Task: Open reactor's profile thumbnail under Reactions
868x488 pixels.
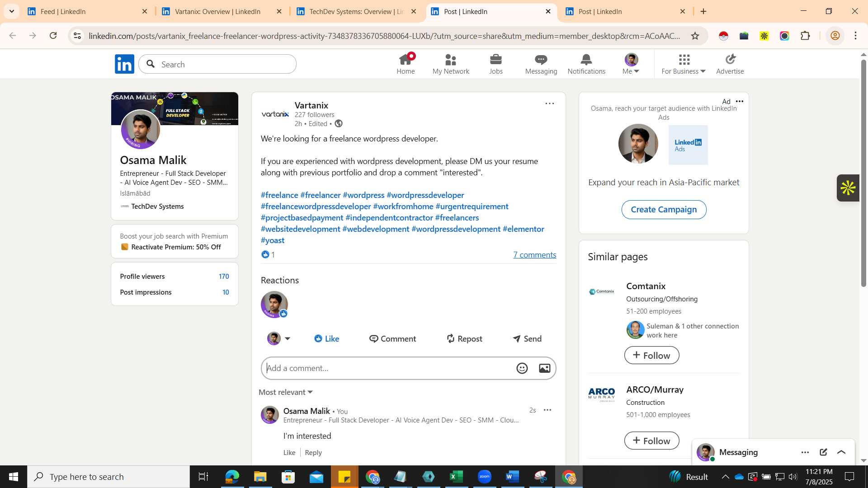Action: tap(274, 305)
